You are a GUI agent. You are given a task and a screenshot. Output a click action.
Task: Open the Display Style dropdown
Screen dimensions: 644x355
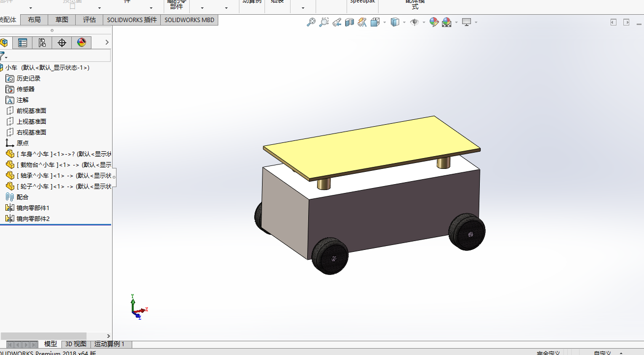397,22
